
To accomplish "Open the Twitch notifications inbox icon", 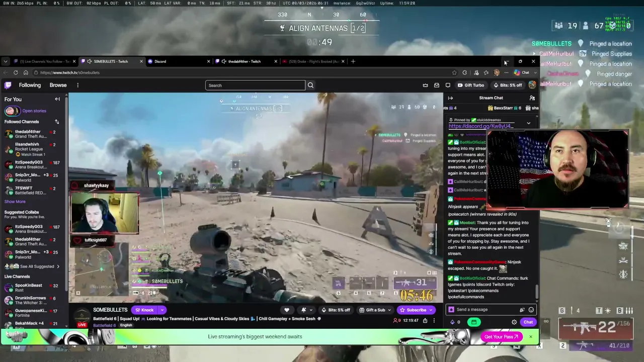I will point(437,85).
